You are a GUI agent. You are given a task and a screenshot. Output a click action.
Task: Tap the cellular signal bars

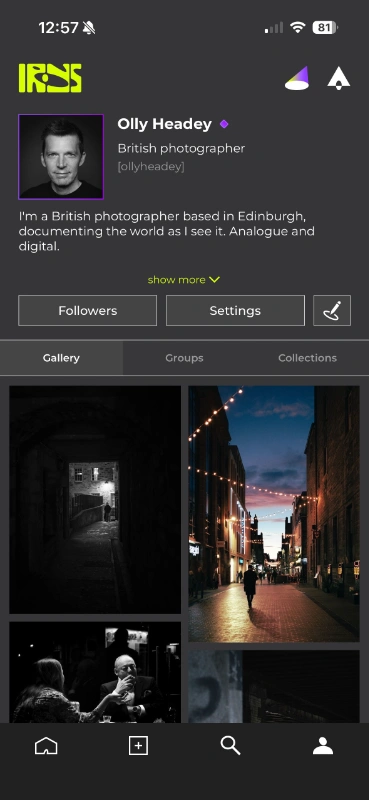[x=274, y=28]
